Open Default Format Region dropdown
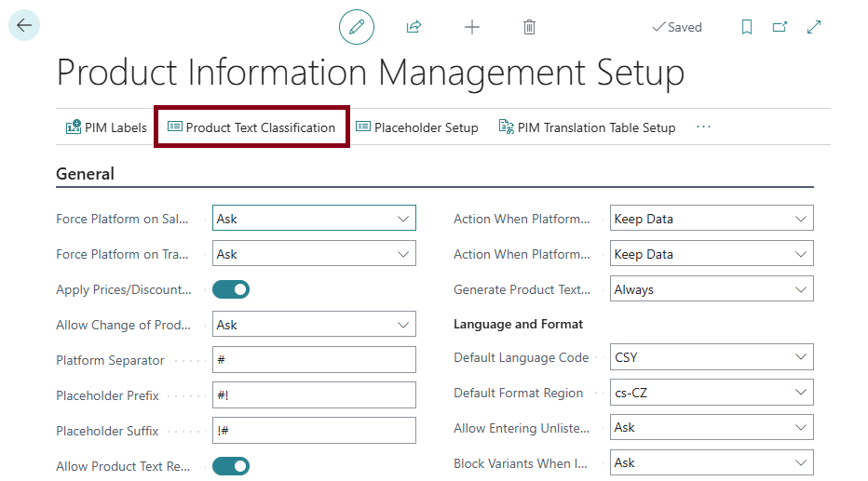This screenshot has height=481, width=868. point(712,393)
